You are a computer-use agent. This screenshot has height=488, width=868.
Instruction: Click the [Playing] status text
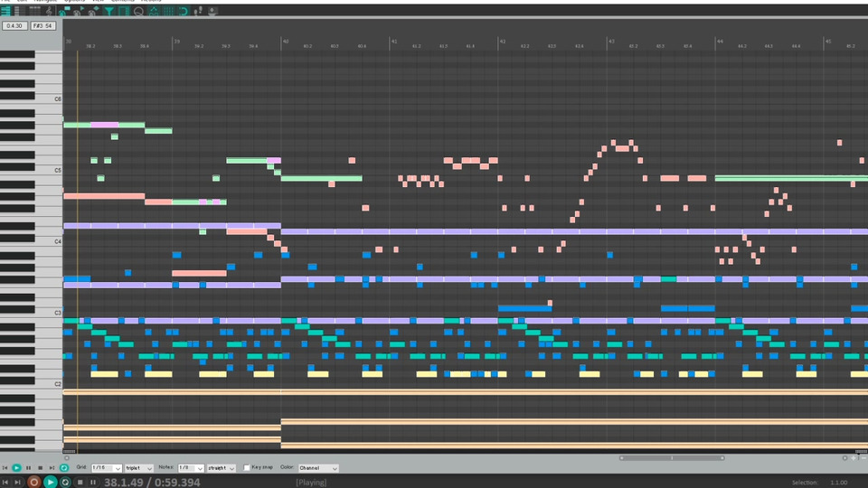[311, 483]
